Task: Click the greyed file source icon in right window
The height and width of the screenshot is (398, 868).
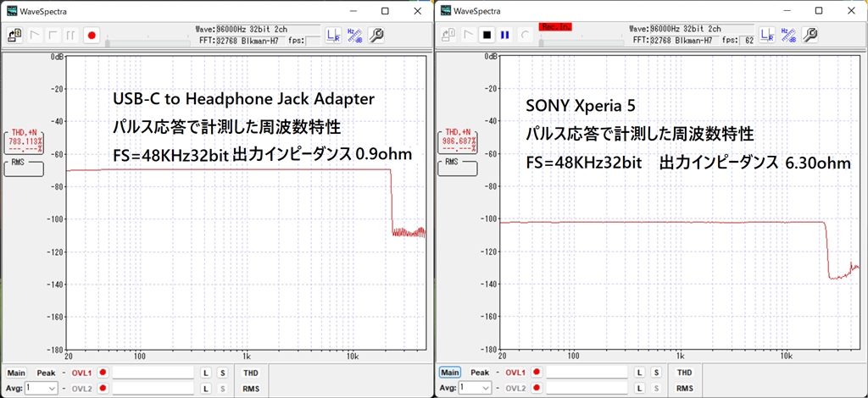Action: [448, 36]
